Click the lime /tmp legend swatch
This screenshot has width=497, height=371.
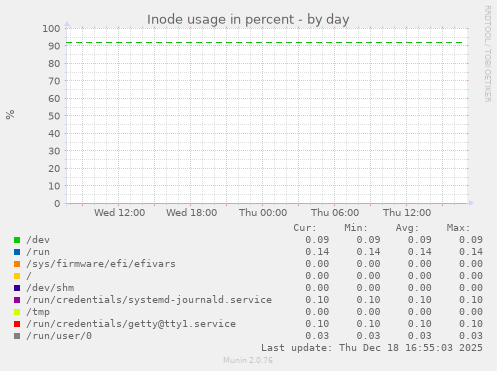click(17, 312)
